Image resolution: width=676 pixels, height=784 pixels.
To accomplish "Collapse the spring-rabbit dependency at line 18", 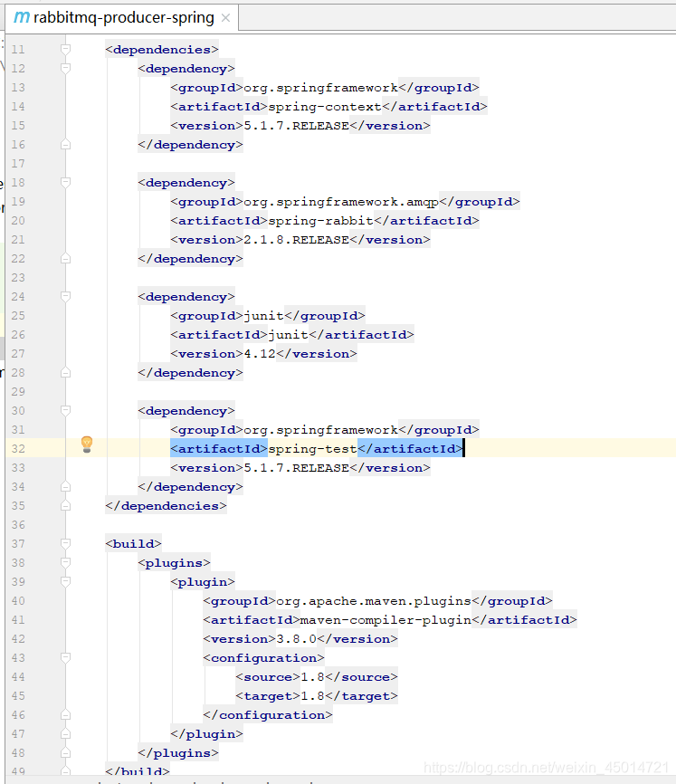I will click(x=65, y=182).
